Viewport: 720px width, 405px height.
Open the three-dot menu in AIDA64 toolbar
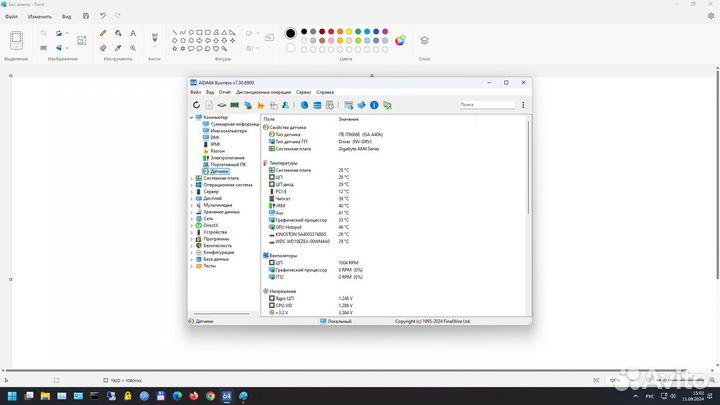(523, 105)
